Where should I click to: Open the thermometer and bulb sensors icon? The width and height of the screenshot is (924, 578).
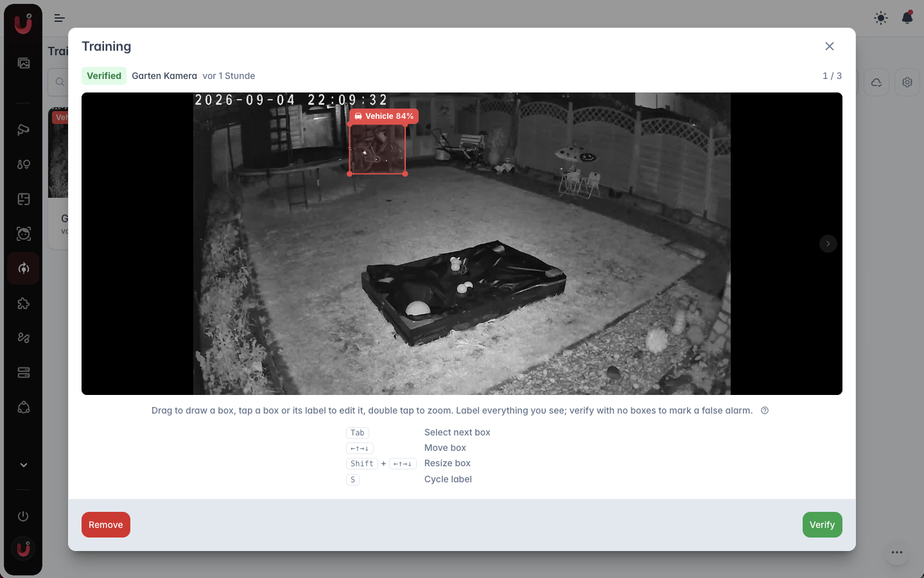click(24, 164)
